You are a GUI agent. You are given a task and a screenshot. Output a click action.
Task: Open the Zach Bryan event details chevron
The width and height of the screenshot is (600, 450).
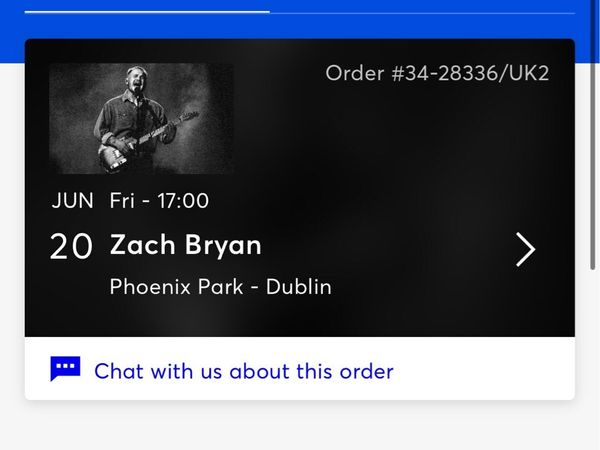526,249
